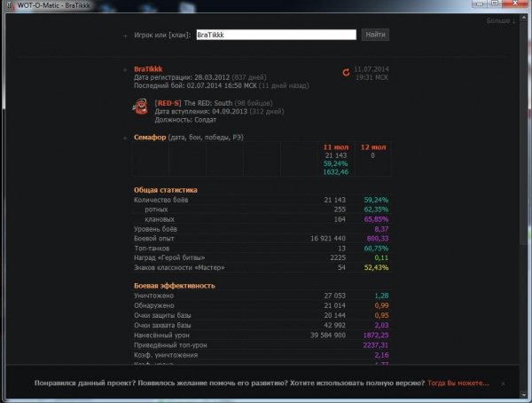
Task: Select the 12 июл column header
Action: [x=373, y=147]
